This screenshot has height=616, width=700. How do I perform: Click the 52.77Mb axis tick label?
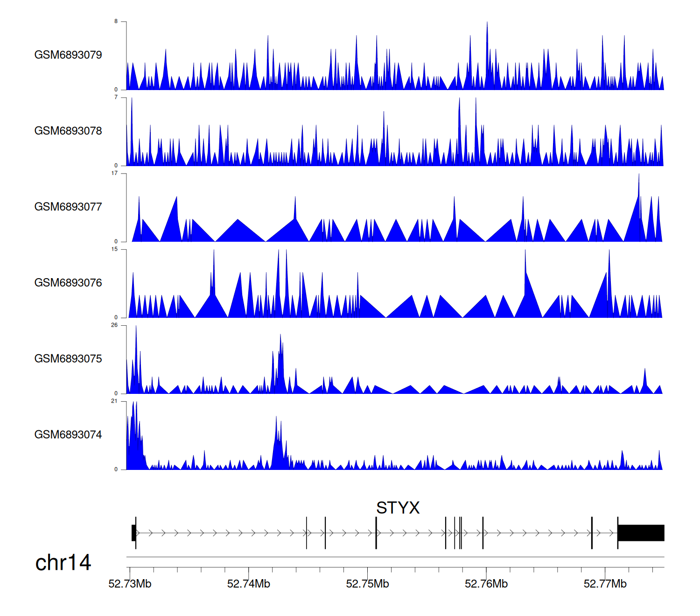(605, 584)
